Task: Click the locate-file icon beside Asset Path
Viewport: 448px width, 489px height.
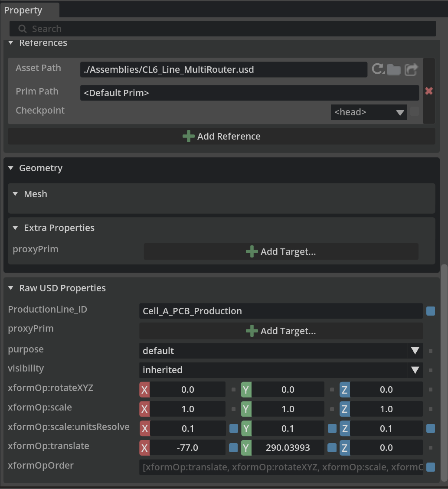Action: 411,69
